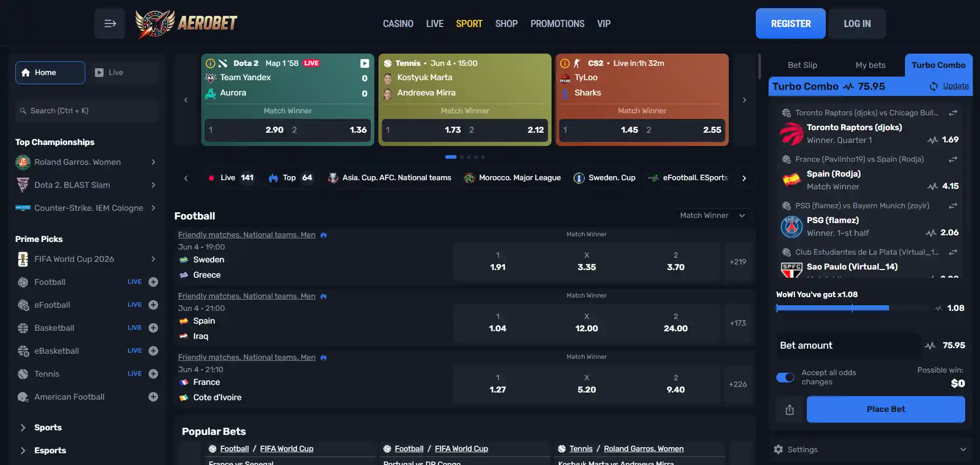Click the REGISTER button
Screen dimensions: 980x465
(791, 23)
